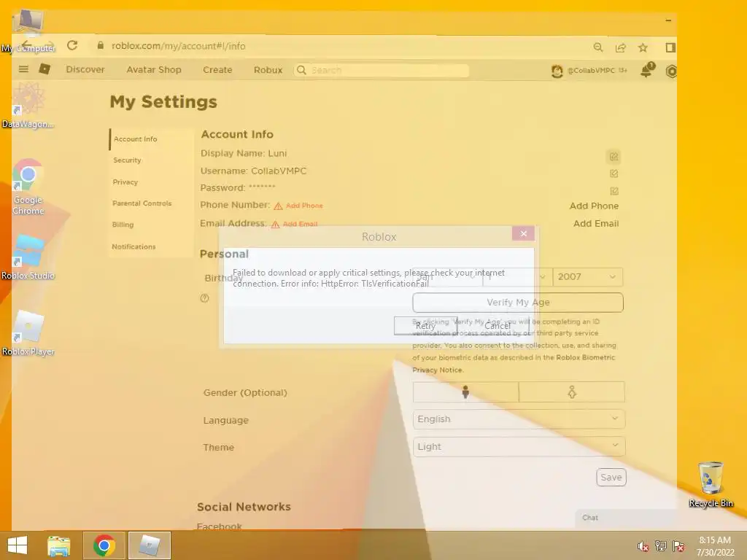Click birthday help question icon

[205, 298]
